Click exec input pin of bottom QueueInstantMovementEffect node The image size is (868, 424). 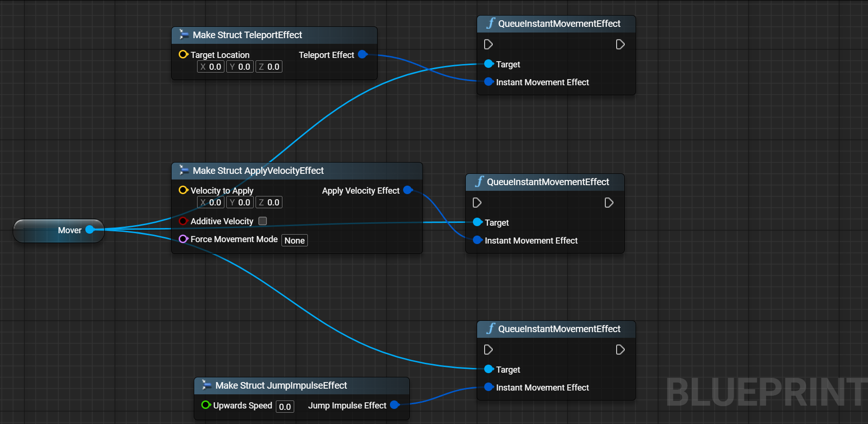coord(488,350)
